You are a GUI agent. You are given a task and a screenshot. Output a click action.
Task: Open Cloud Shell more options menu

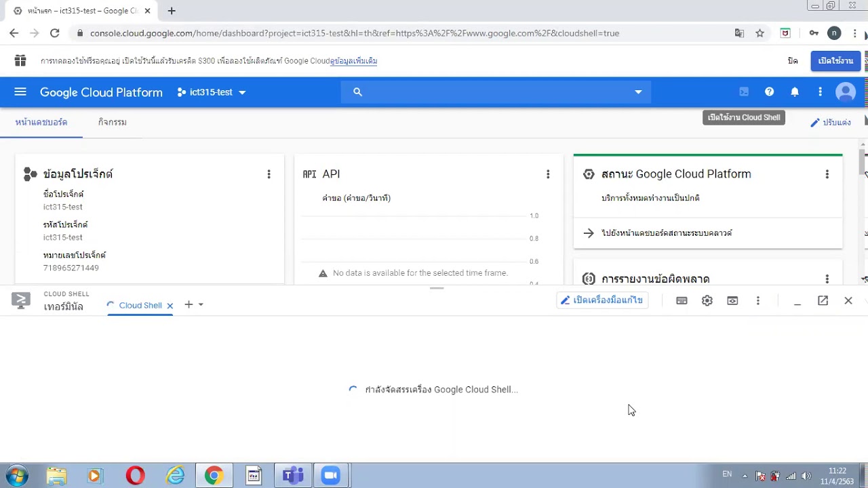pyautogui.click(x=758, y=300)
